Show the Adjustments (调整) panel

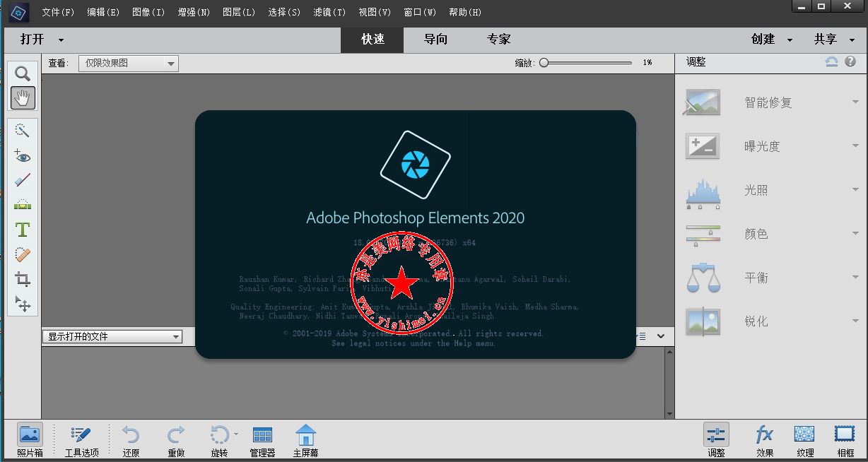pyautogui.click(x=716, y=441)
